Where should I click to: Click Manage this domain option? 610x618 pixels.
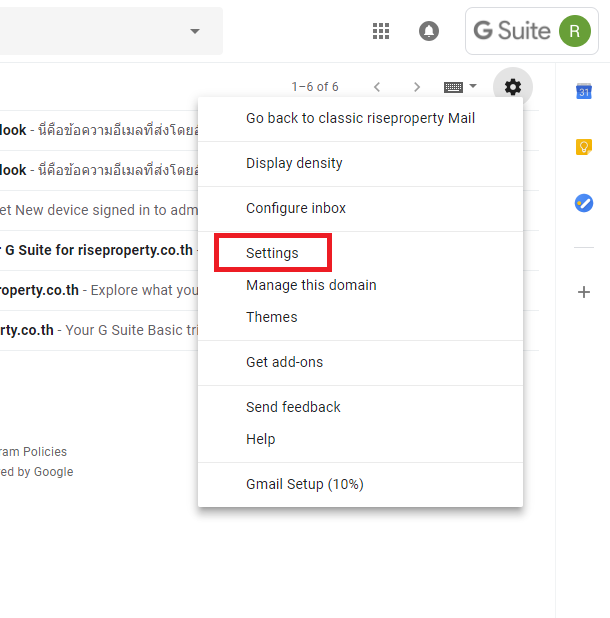tap(311, 285)
